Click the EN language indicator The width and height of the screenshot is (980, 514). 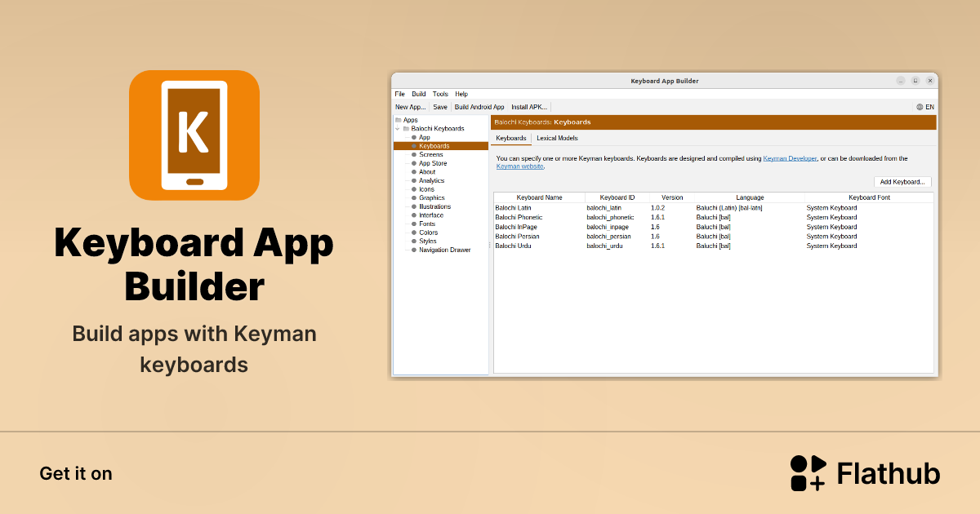point(924,106)
